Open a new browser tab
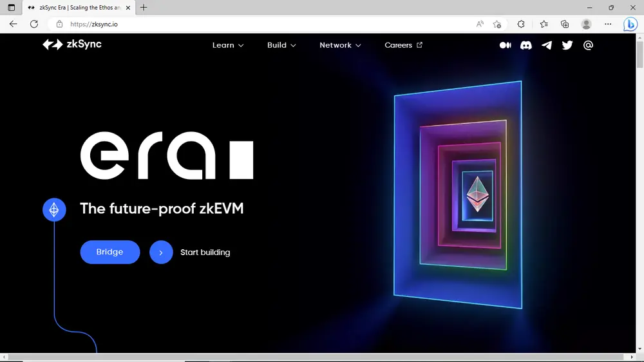This screenshot has width=644, height=362. pyautogui.click(x=144, y=8)
